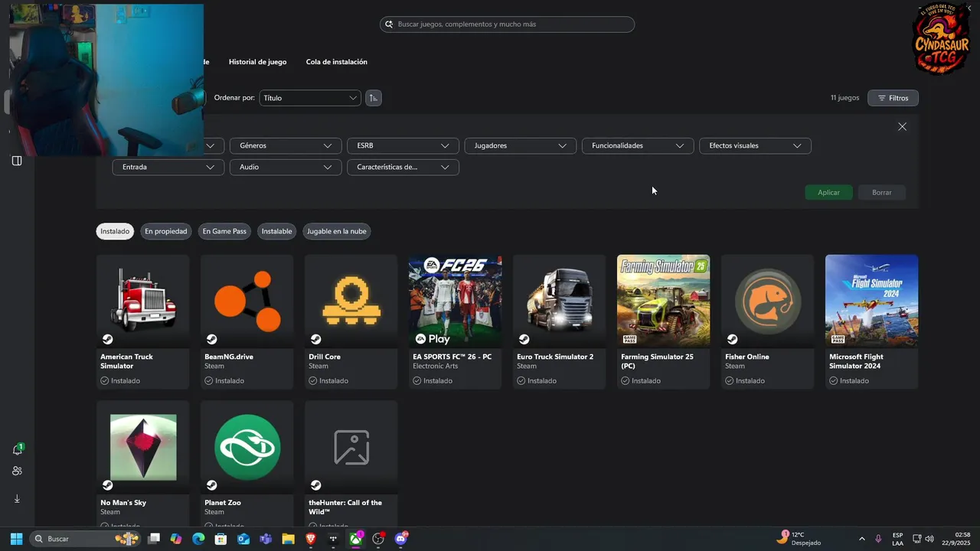Open Brave browser from the taskbar
This screenshot has height=551, width=980.
(311, 539)
